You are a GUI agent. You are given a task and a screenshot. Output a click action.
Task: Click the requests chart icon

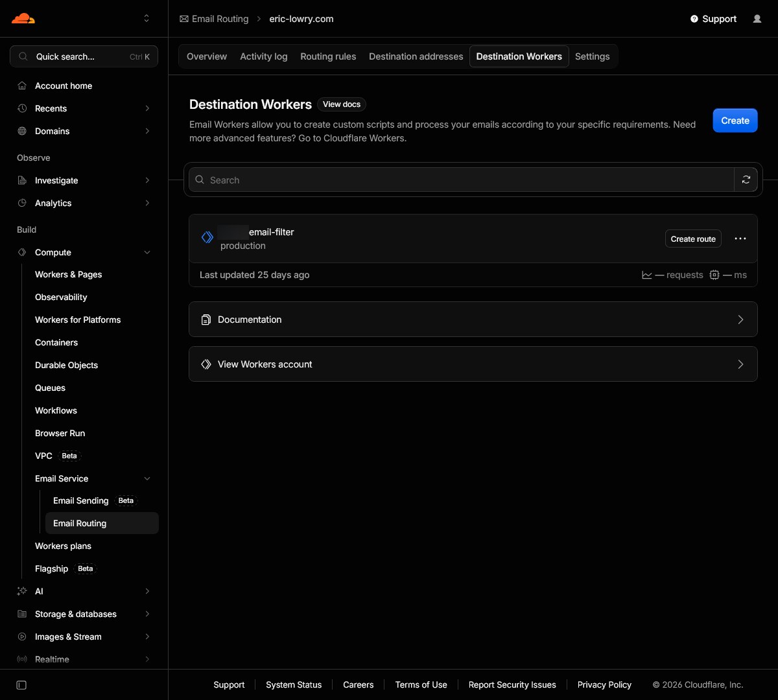click(647, 275)
